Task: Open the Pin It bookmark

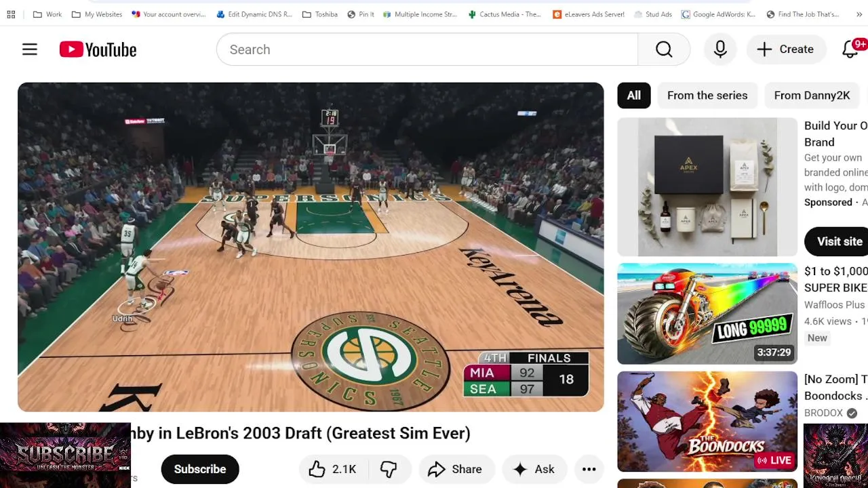Action: coord(361,14)
